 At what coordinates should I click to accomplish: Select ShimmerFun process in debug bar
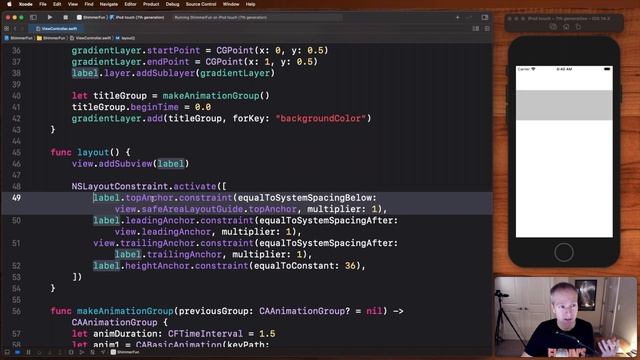(x=125, y=352)
